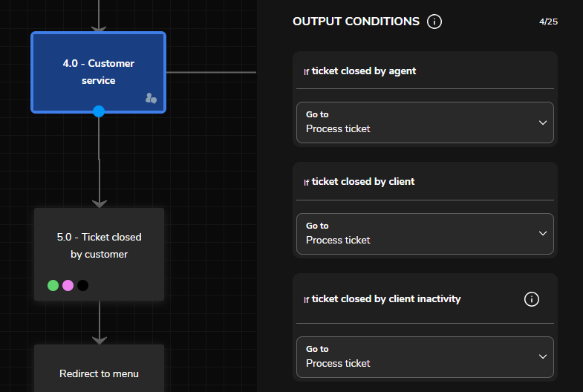Image resolution: width=583 pixels, height=392 pixels.
Task: Click the info icon for client inactivity condition
Action: click(x=531, y=299)
